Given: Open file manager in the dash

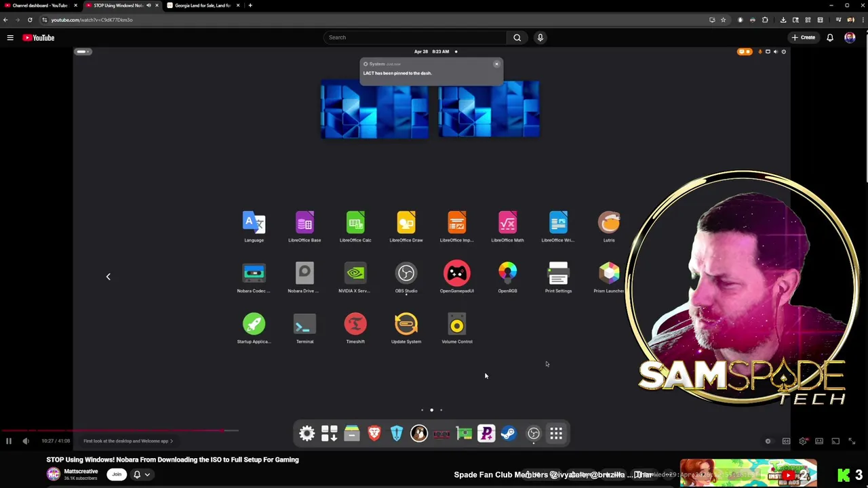Looking at the screenshot, I should coord(352,434).
